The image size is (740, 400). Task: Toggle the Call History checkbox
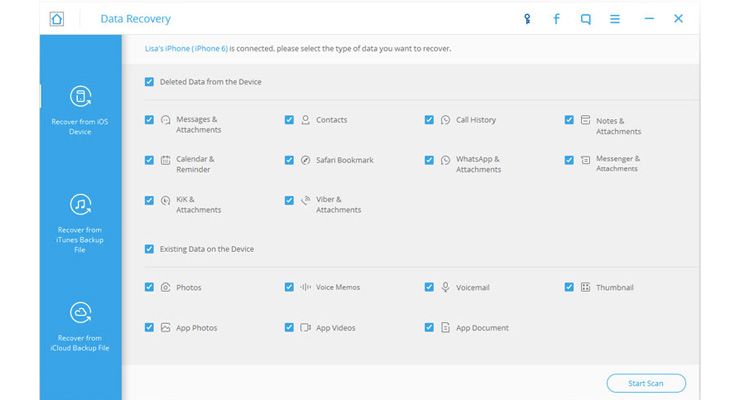(429, 120)
